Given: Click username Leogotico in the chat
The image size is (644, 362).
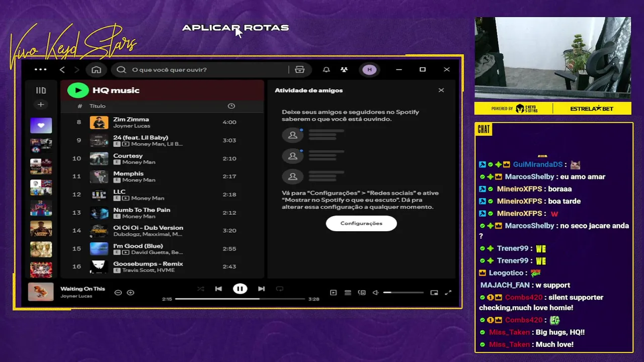Looking at the screenshot, I should coord(506,273).
